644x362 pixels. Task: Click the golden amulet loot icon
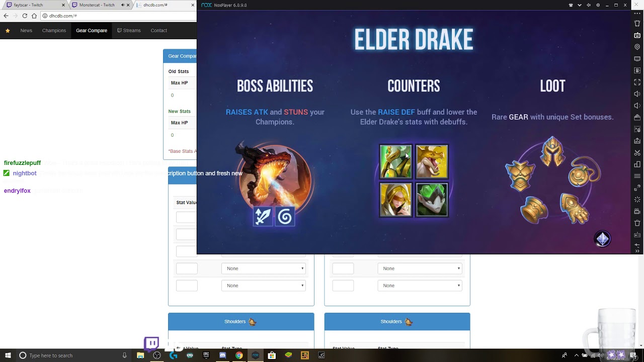[x=584, y=173]
